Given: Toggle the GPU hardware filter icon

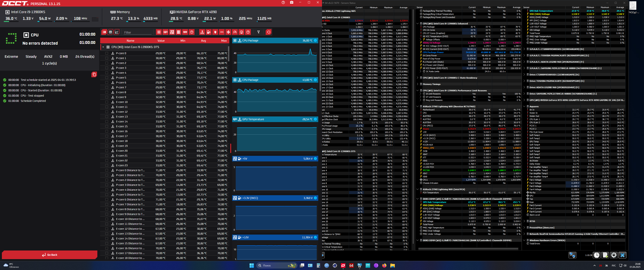Looking at the screenshot, I should click(165, 32).
